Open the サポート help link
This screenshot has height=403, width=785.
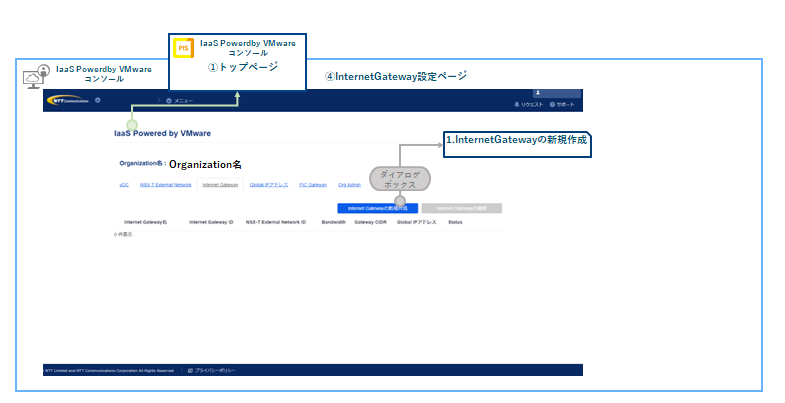562,105
